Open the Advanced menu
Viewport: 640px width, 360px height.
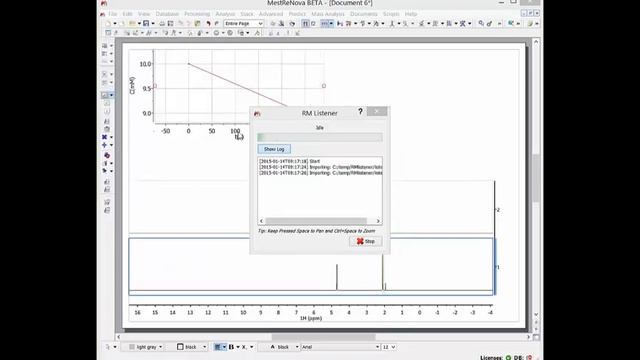(271, 14)
